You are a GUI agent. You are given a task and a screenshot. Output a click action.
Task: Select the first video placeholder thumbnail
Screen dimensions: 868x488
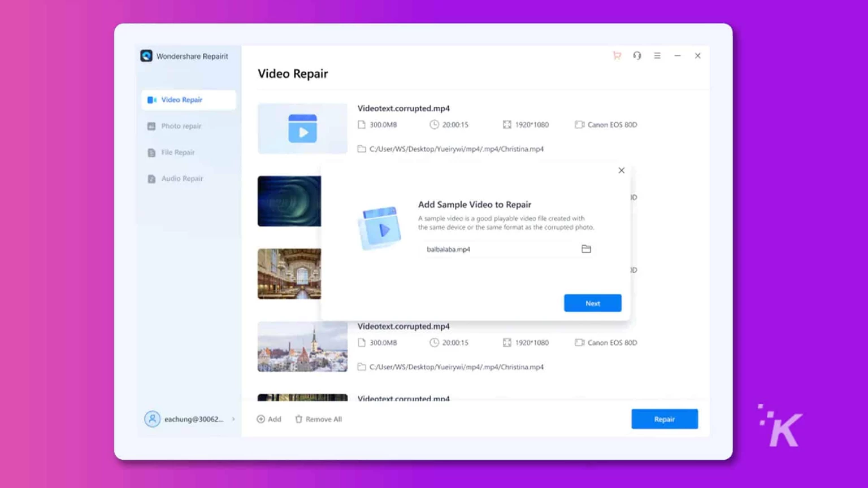click(302, 128)
